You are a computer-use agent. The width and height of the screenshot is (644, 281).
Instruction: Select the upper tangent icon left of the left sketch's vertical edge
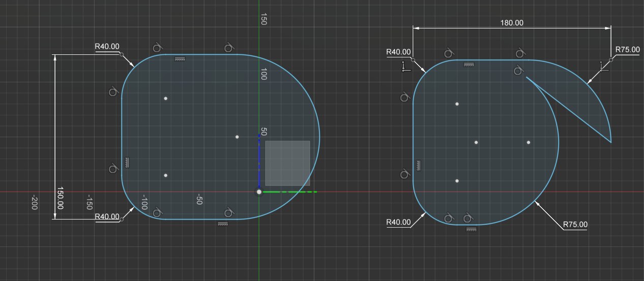[114, 91]
